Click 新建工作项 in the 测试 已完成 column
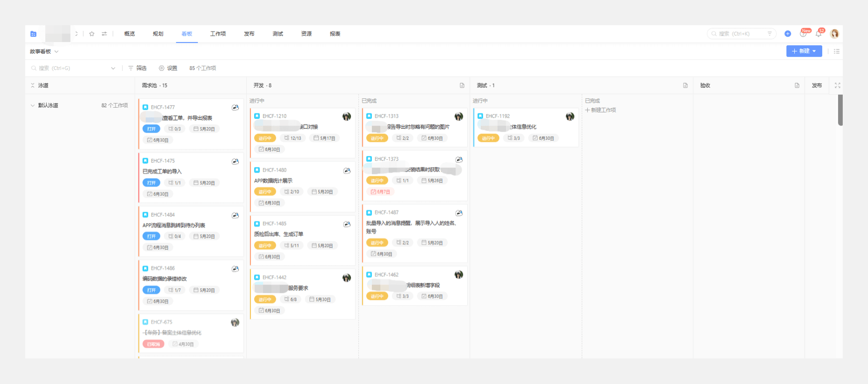 tap(601, 110)
